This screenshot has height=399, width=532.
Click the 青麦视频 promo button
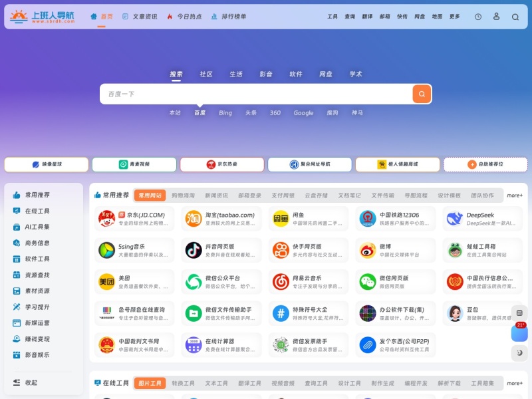click(x=134, y=164)
